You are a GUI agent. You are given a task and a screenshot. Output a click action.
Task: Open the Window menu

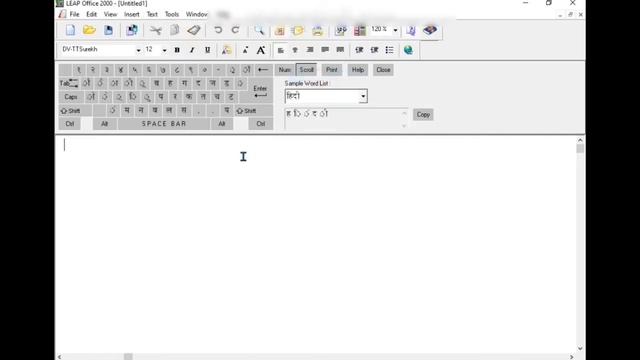pos(197,14)
